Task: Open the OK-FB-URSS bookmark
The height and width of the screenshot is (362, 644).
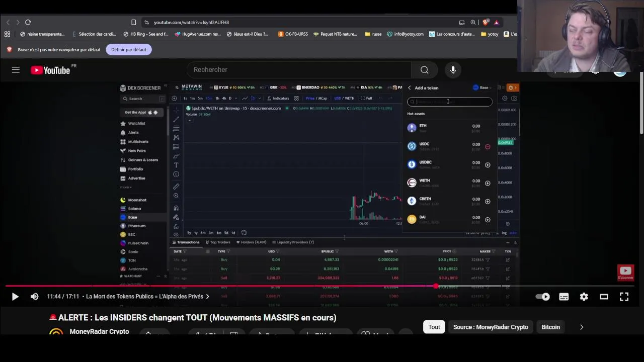Action: pyautogui.click(x=293, y=34)
